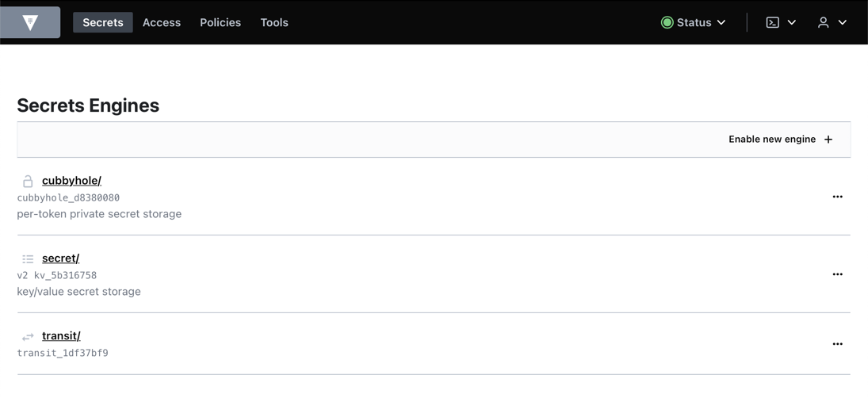Click the green Status indicator icon

(667, 22)
